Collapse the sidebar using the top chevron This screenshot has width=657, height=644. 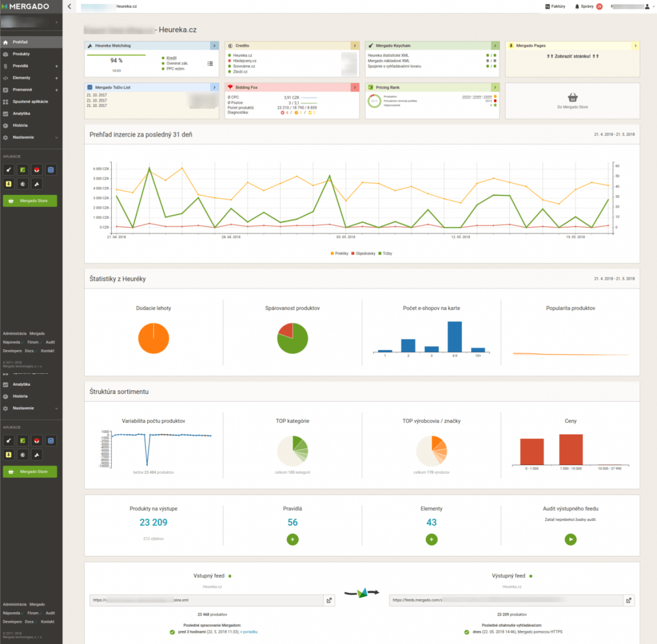pyautogui.click(x=70, y=7)
